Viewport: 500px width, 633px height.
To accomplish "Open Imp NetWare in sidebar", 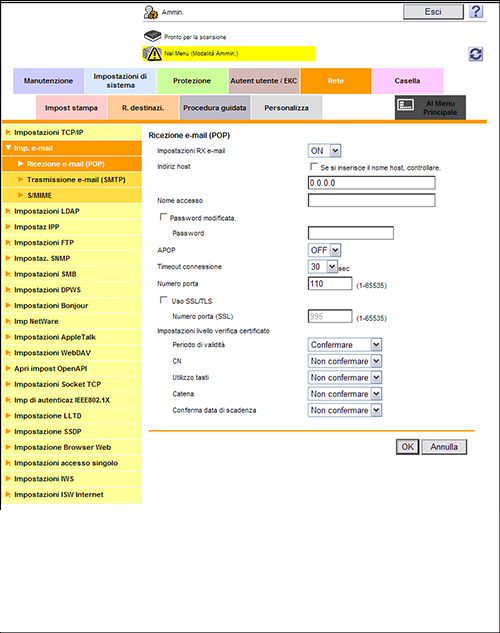I will click(x=72, y=321).
